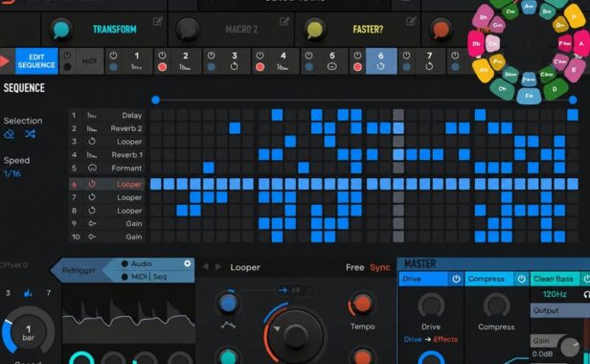
Task: Toggle power for effect slot 6
Action: tap(357, 56)
